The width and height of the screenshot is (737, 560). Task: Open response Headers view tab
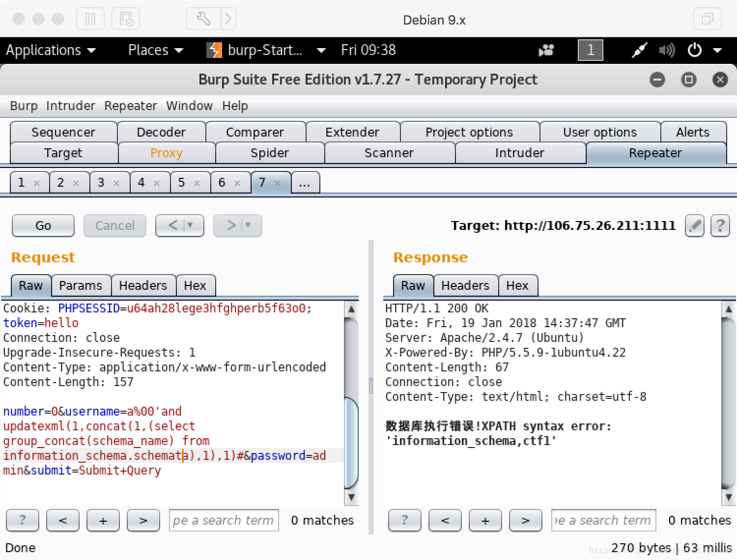coord(465,285)
